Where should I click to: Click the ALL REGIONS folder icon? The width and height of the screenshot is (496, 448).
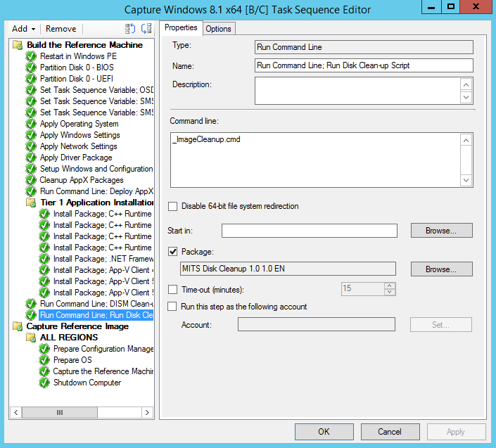[x=31, y=338]
